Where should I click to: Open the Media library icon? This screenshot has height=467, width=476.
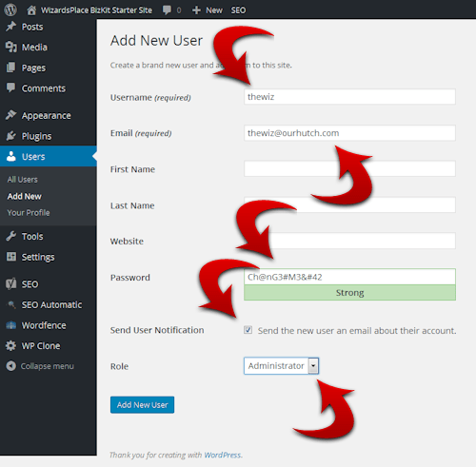point(10,47)
